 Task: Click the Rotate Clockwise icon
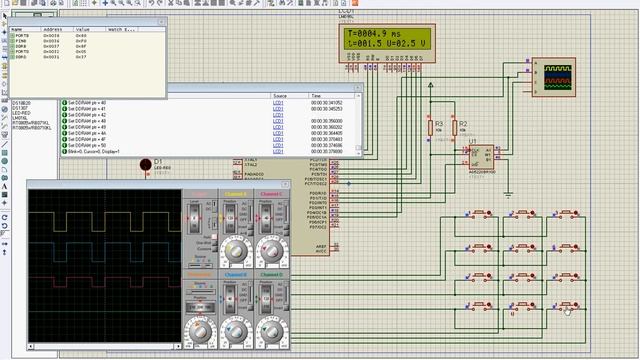[x=4, y=217]
